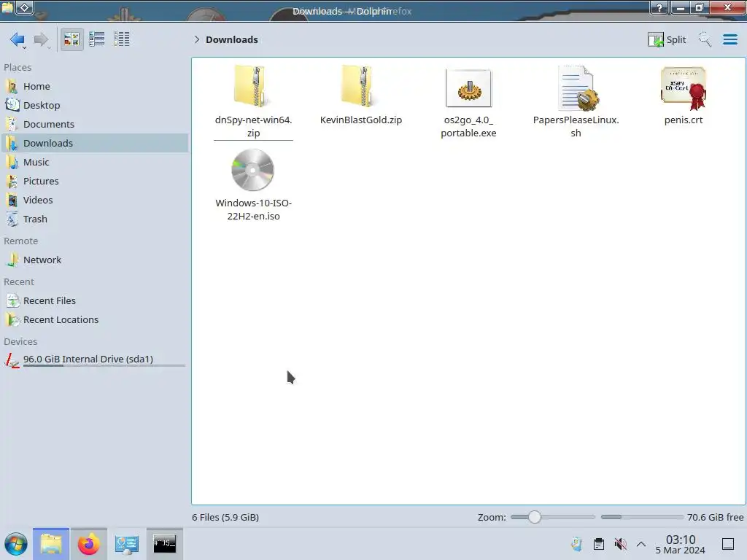Adjust the Zoom slider handle
The image size is (747, 560).
click(x=535, y=517)
